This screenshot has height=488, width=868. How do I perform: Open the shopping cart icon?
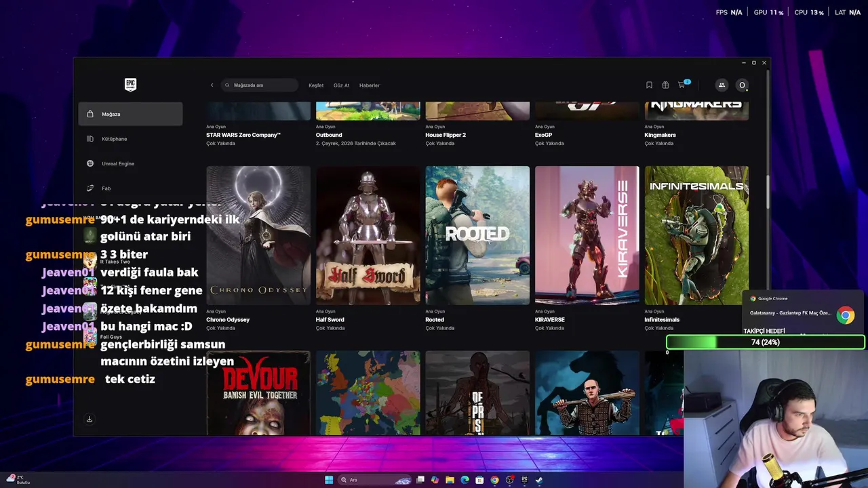click(x=682, y=85)
